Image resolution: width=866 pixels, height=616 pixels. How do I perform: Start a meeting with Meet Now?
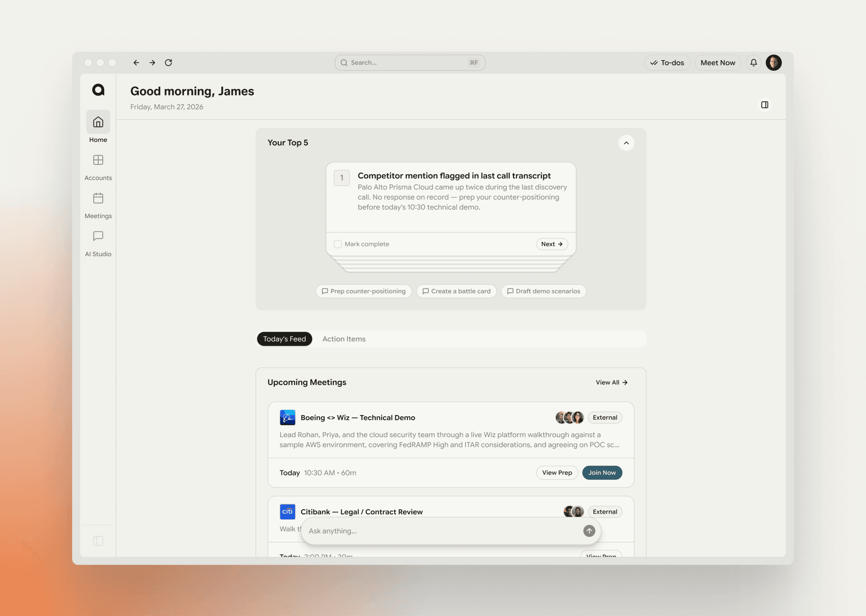tap(718, 63)
